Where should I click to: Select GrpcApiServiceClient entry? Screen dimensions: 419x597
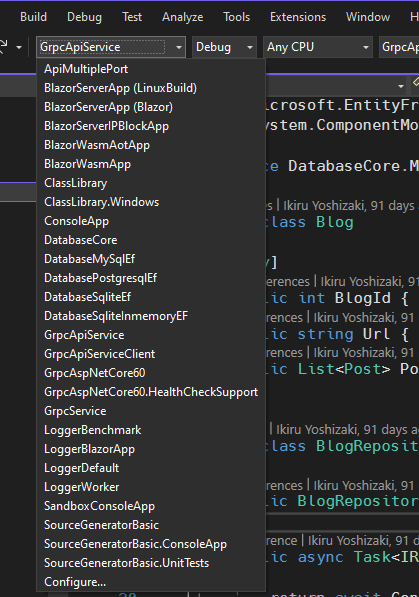coord(151,354)
